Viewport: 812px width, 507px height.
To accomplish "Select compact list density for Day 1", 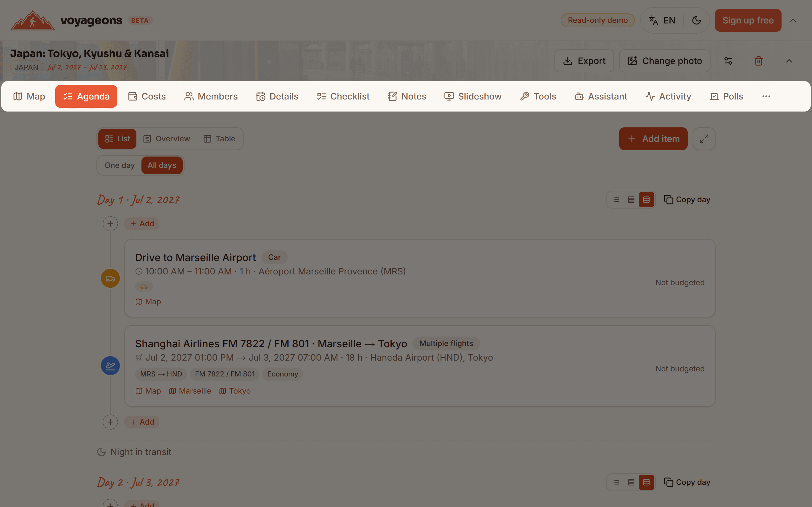I will pos(616,200).
